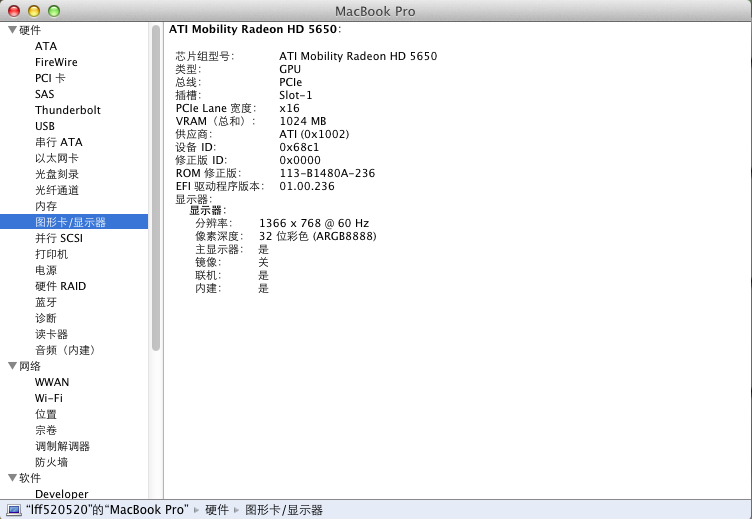Select the ATI Mobility Radeon HD 5650 header row
Image resolution: width=752 pixels, height=519 pixels.
tap(254, 29)
